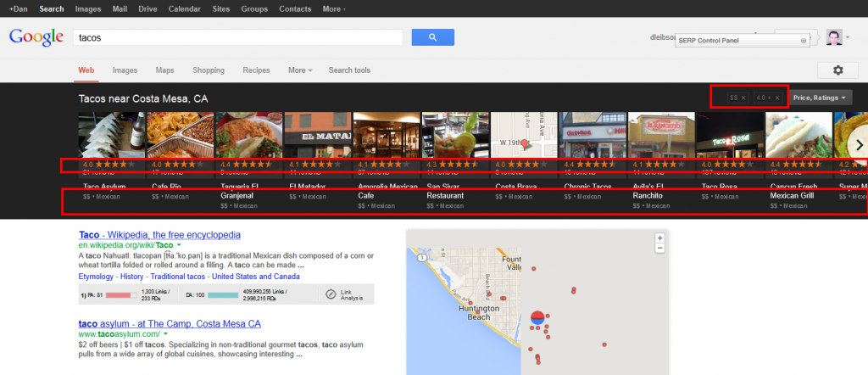Open the settings gear menu
The width and height of the screenshot is (868, 375).
tap(837, 70)
